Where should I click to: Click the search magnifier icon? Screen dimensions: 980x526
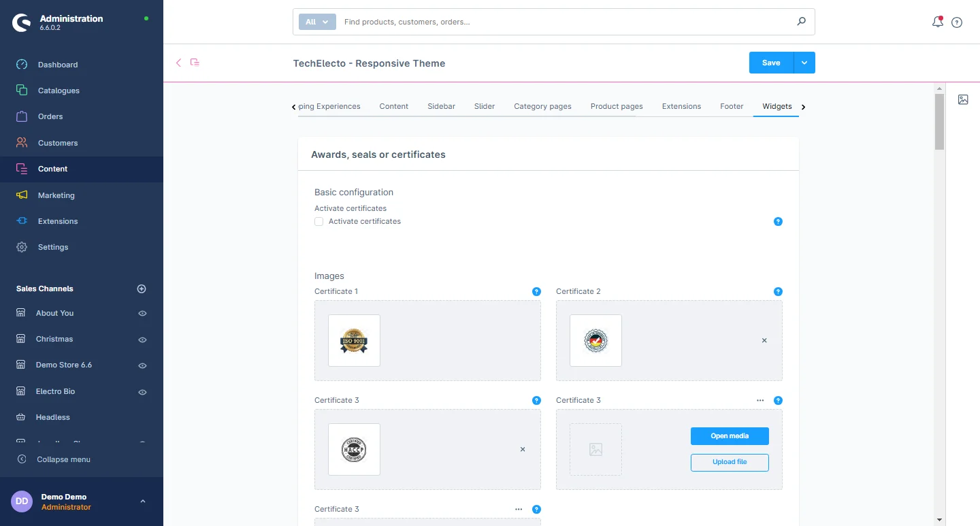[801, 22]
